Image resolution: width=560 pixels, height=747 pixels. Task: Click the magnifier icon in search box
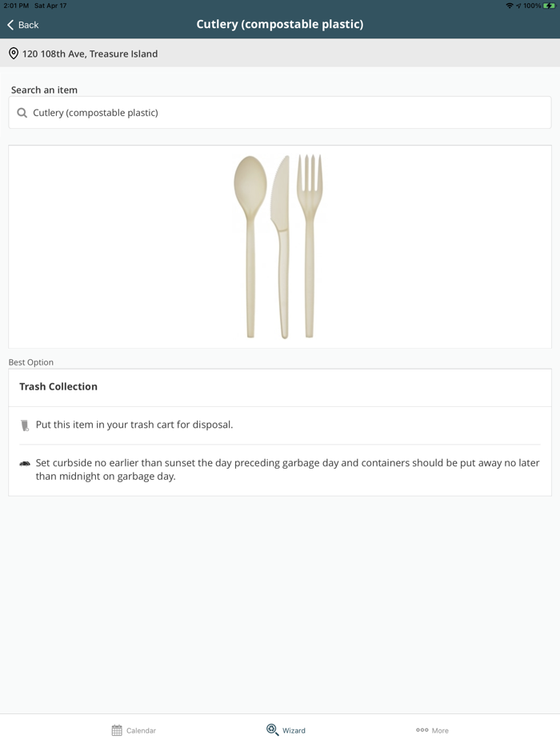pos(22,113)
